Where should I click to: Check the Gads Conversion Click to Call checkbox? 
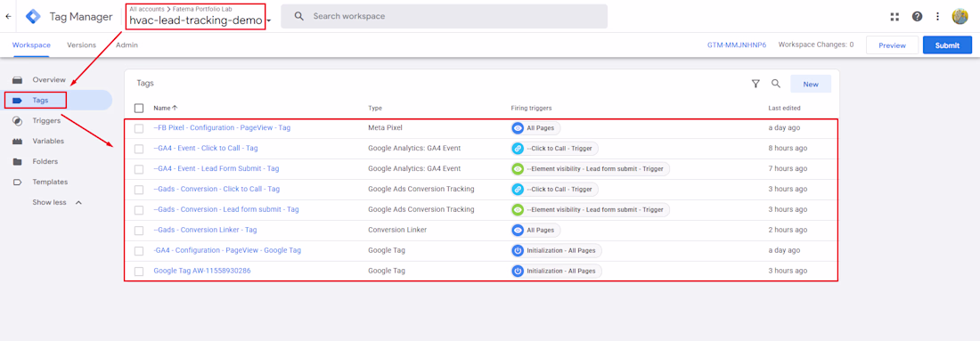[x=139, y=190]
